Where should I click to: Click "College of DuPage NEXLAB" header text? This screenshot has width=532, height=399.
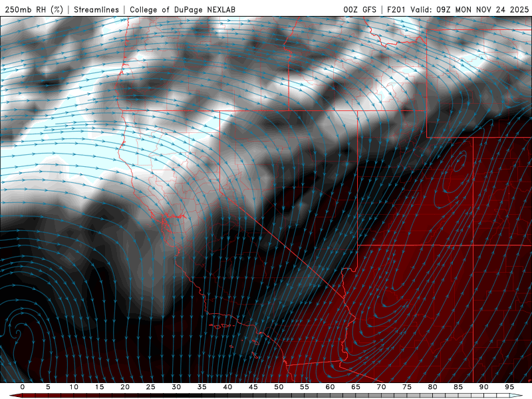tap(182, 9)
